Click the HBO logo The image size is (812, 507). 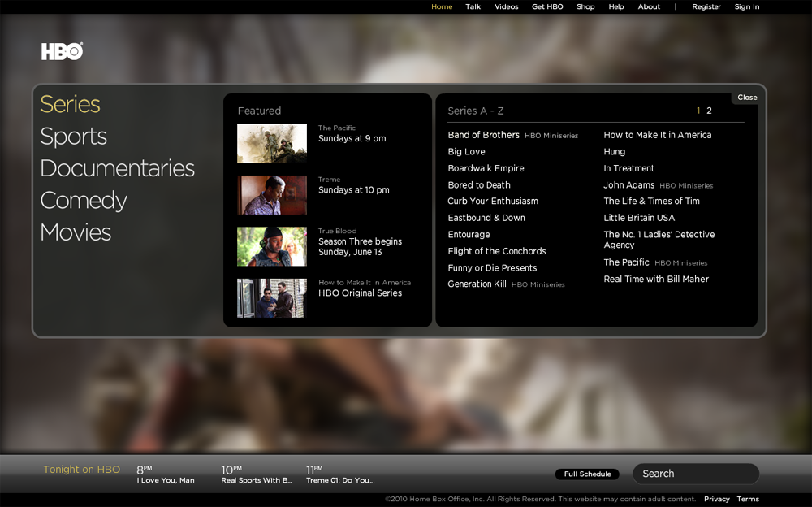62,51
